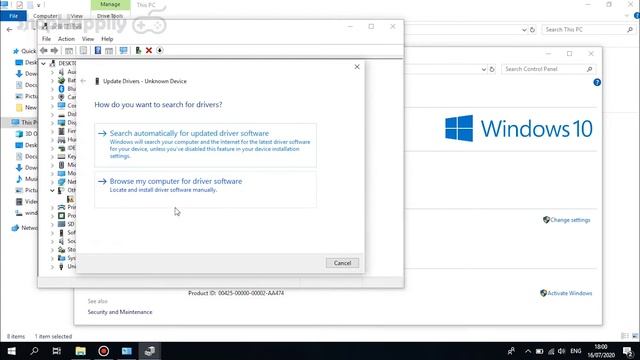Image resolution: width=640 pixels, height=360 pixels.
Task: Expand the Universal Serial Bus controllers category
Action: click(x=52, y=267)
